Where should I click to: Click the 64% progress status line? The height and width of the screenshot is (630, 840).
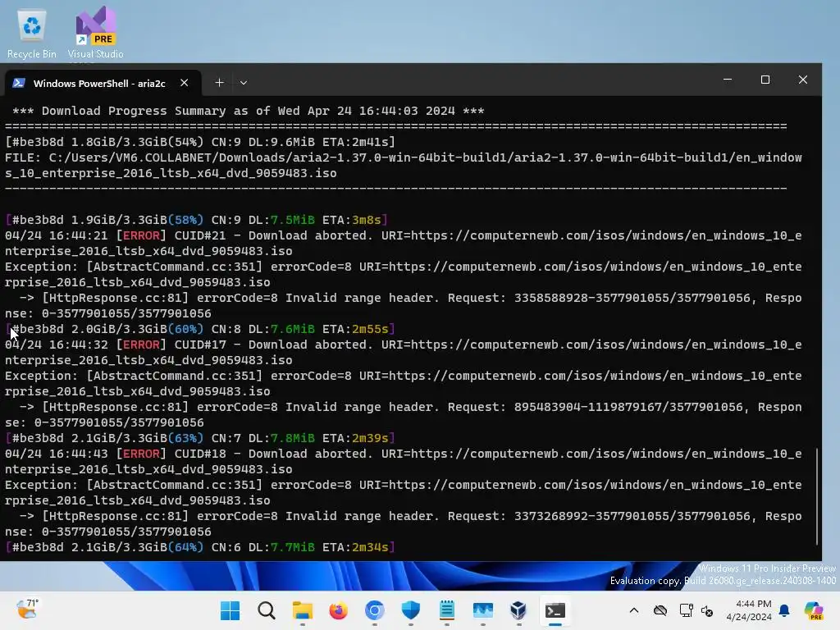200,547
